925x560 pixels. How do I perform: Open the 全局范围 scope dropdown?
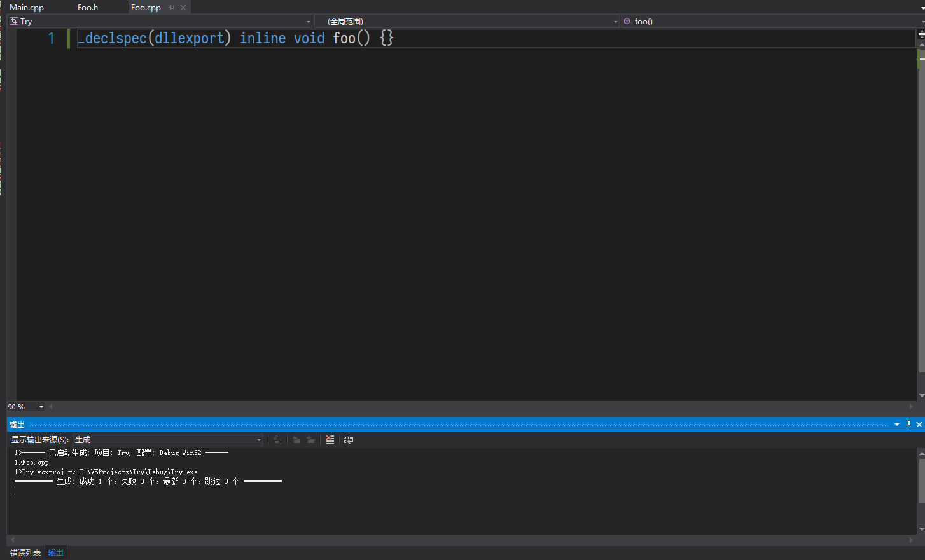click(x=615, y=22)
